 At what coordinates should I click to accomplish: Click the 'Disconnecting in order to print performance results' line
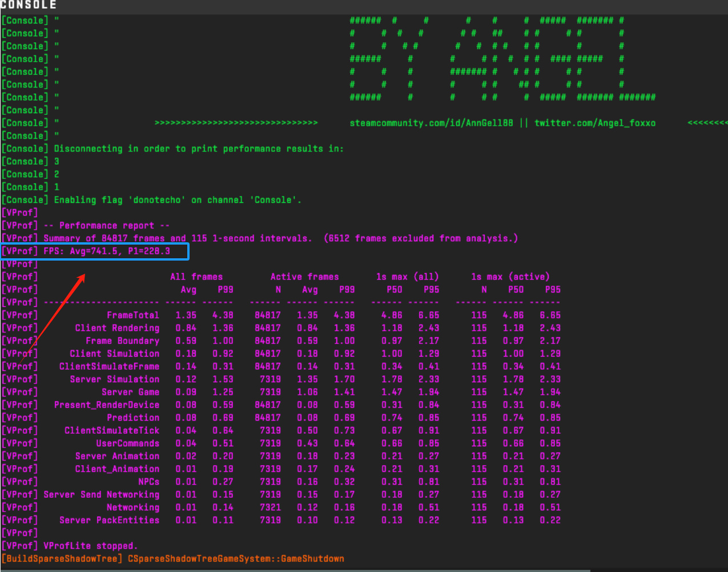coord(173,149)
